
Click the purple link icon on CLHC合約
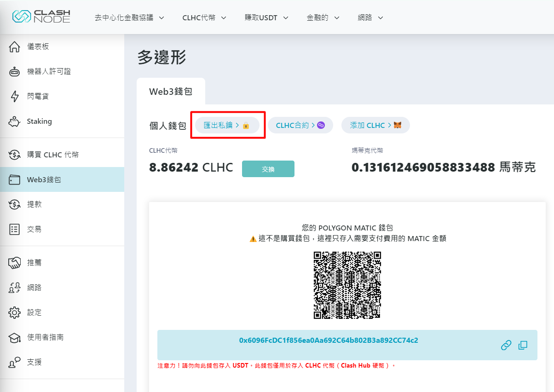[x=321, y=125]
